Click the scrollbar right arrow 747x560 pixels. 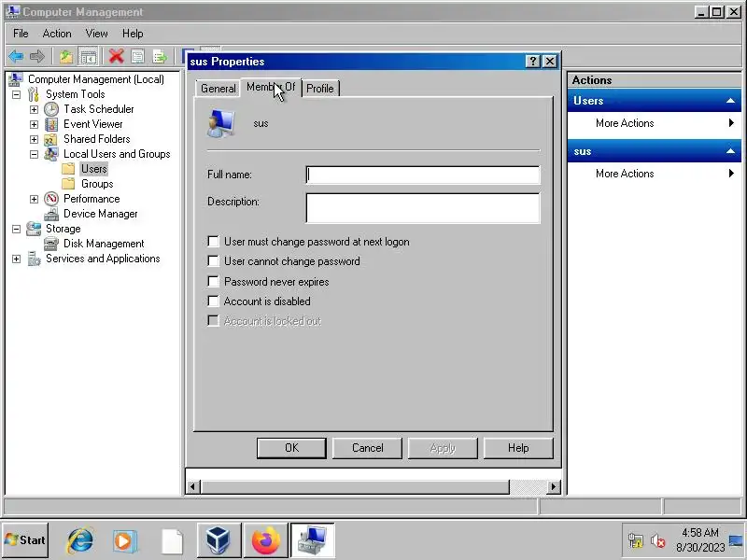pyautogui.click(x=553, y=486)
